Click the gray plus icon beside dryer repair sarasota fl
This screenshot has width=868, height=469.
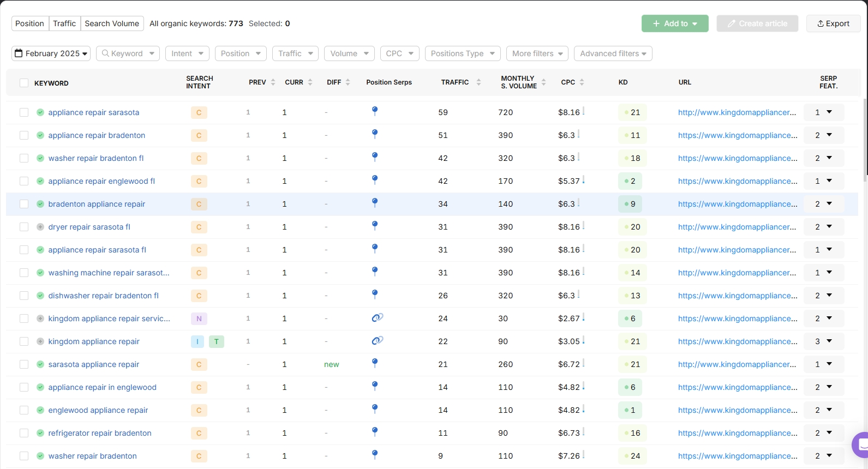40,227
